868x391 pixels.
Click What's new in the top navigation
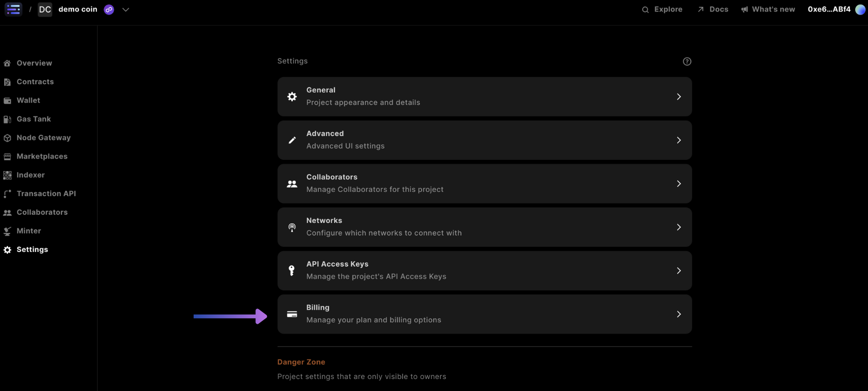[x=773, y=9]
